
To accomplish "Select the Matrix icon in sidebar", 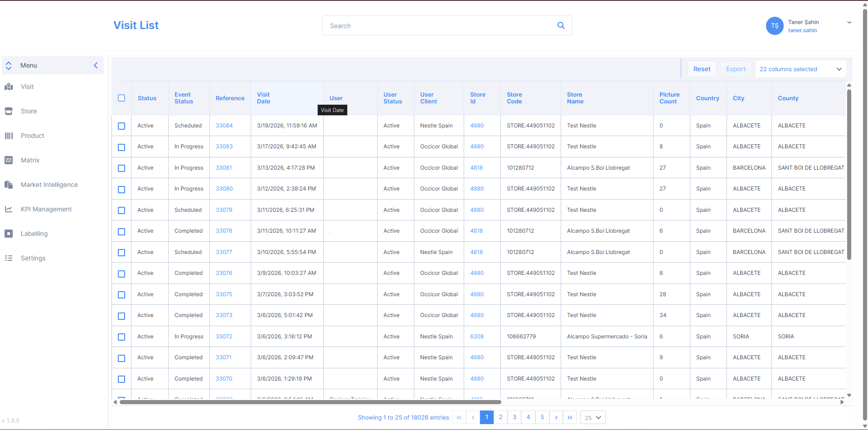I will pyautogui.click(x=9, y=160).
